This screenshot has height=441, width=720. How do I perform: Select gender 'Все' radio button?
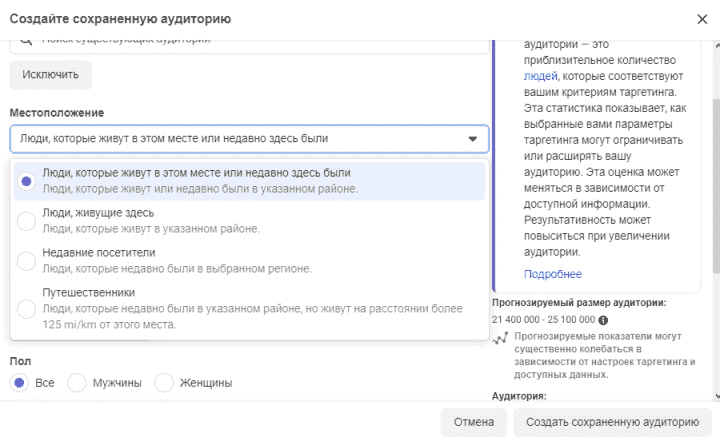tap(19, 383)
